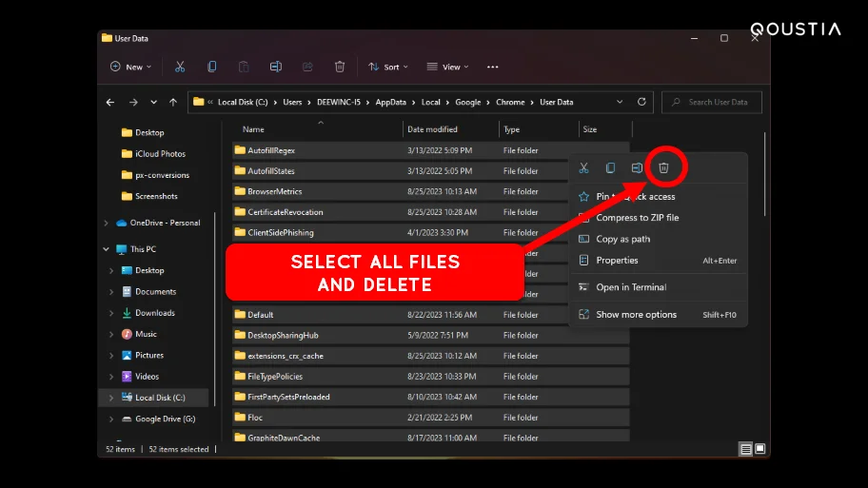The width and height of the screenshot is (868, 488).
Task: Expand the Local Disk (C:) tree node
Action: tap(111, 398)
